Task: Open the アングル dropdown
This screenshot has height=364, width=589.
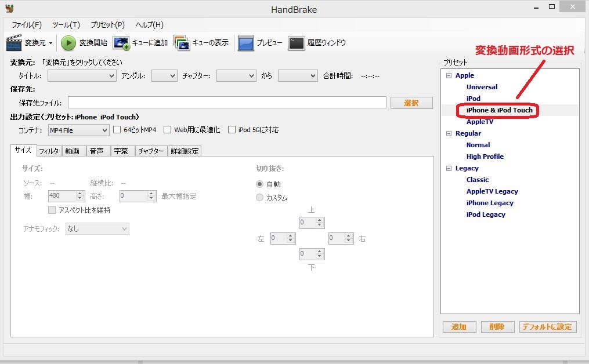Action: pyautogui.click(x=165, y=76)
